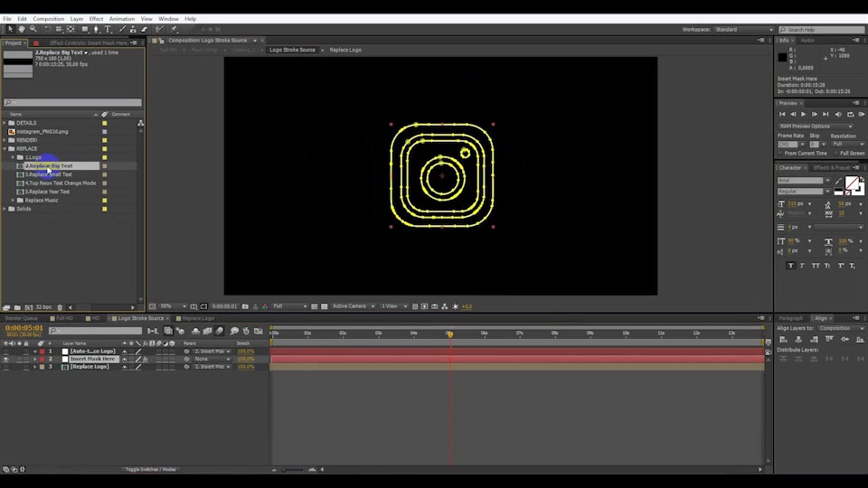Open the Active Camera view dropdown

[x=354, y=306]
